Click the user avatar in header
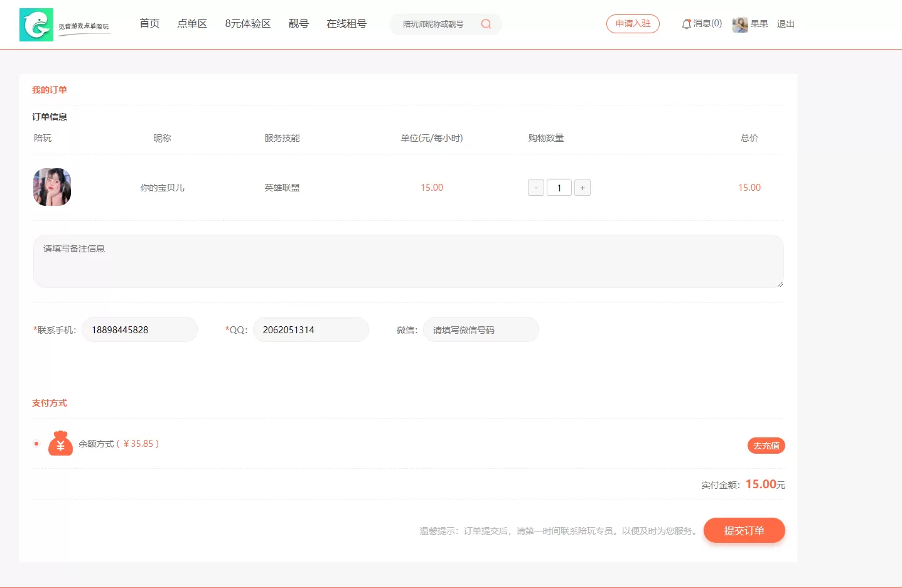Screen dimensions: 902x588 pos(740,24)
